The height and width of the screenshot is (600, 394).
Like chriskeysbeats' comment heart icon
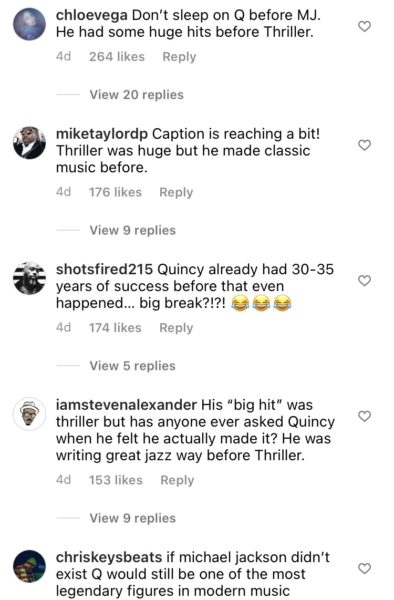pos(364,568)
